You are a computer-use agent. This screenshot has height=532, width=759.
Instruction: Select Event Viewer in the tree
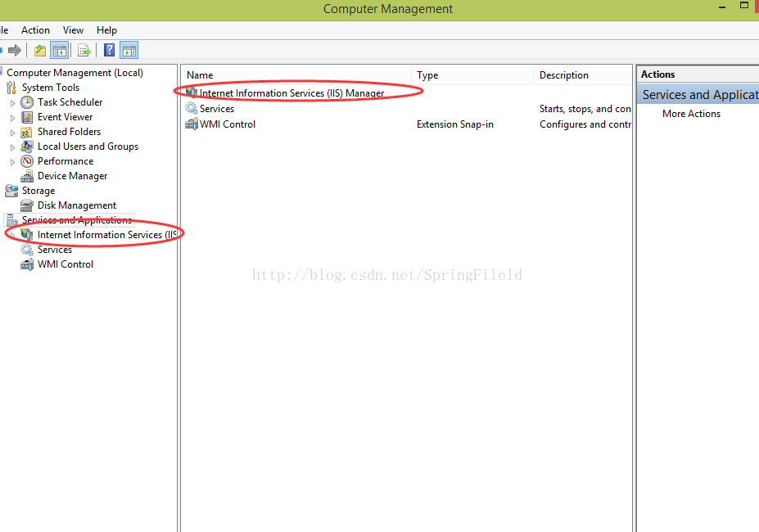click(x=65, y=117)
